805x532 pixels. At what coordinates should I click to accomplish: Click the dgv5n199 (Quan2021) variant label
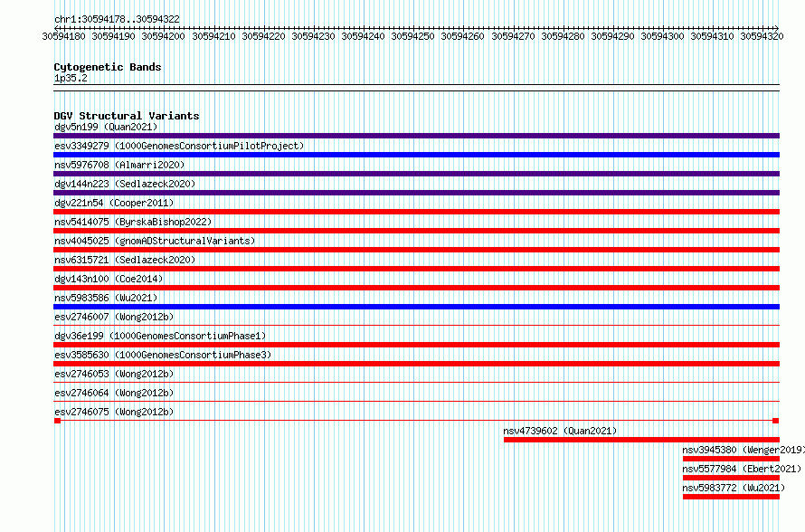106,127
